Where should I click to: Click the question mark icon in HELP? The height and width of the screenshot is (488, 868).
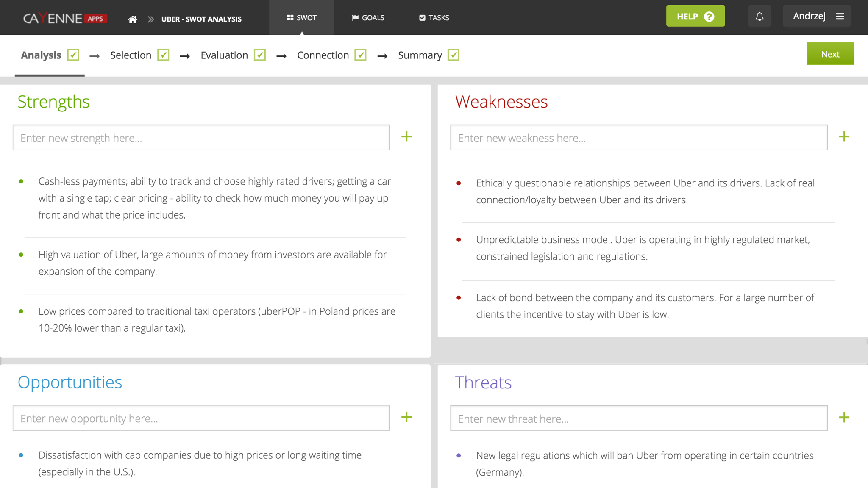[709, 17]
